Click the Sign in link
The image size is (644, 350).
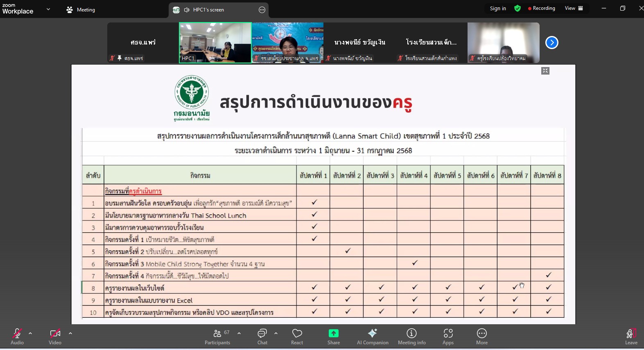[x=498, y=8]
